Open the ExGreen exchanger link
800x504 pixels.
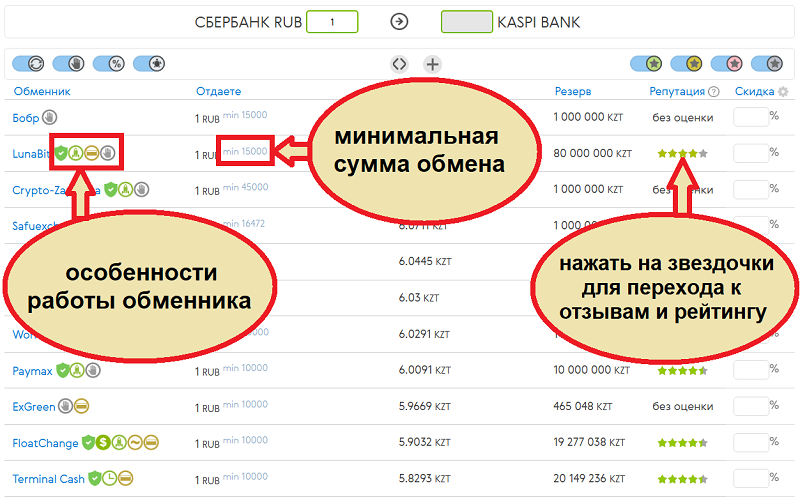coord(34,407)
